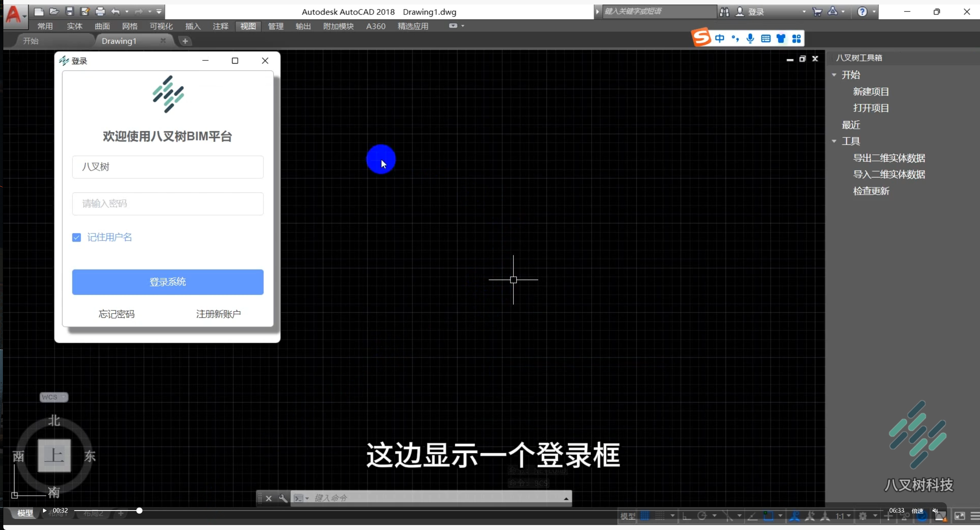Open Sogou skin shirt icon
Viewport: 980px width, 530px height.
[781, 38]
